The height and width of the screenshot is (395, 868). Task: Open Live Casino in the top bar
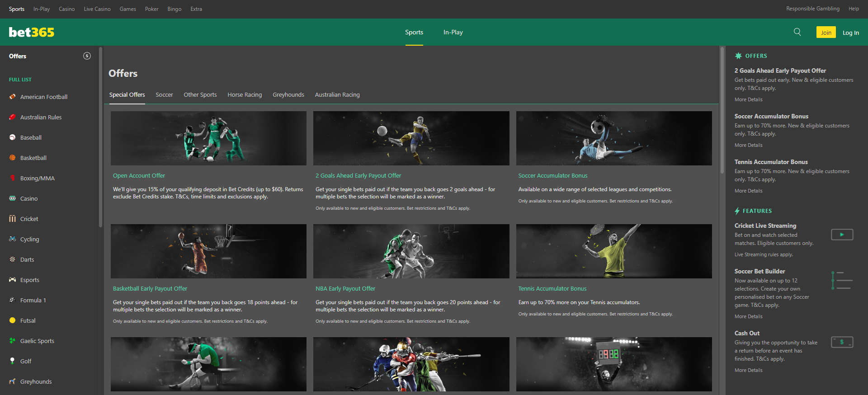tap(97, 9)
